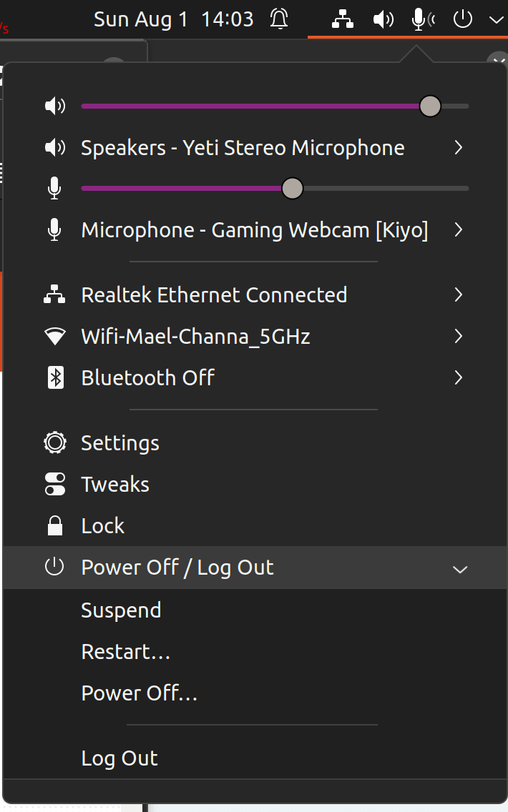Click the Lock padlock icon
The image size is (508, 812).
[55, 525]
